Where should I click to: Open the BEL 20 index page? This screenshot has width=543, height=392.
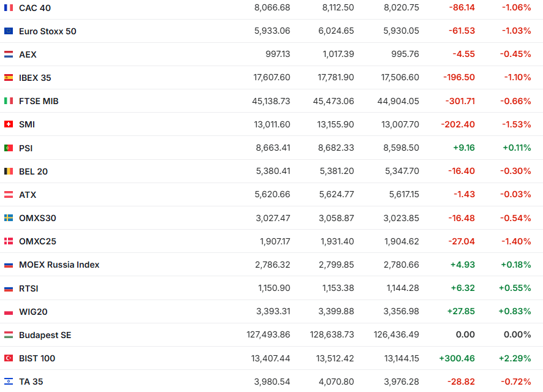[33, 171]
